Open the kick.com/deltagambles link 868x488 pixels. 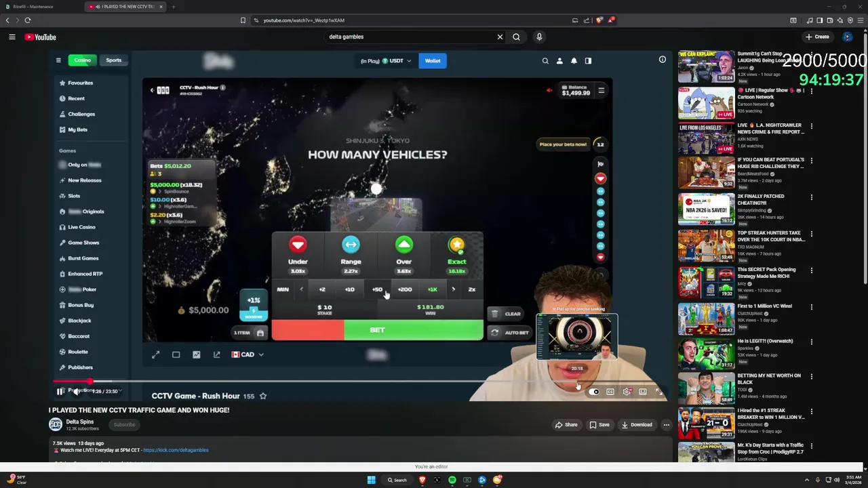point(176,450)
